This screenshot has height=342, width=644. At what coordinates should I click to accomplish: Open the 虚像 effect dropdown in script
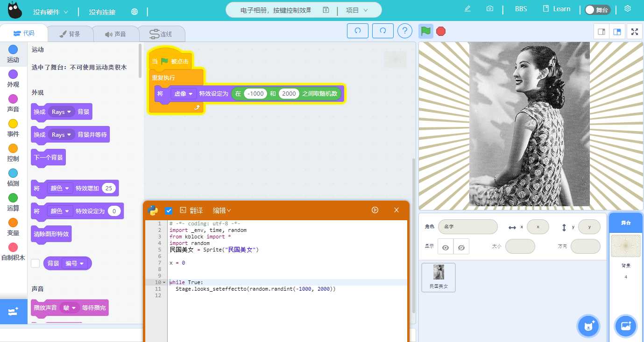coord(183,94)
